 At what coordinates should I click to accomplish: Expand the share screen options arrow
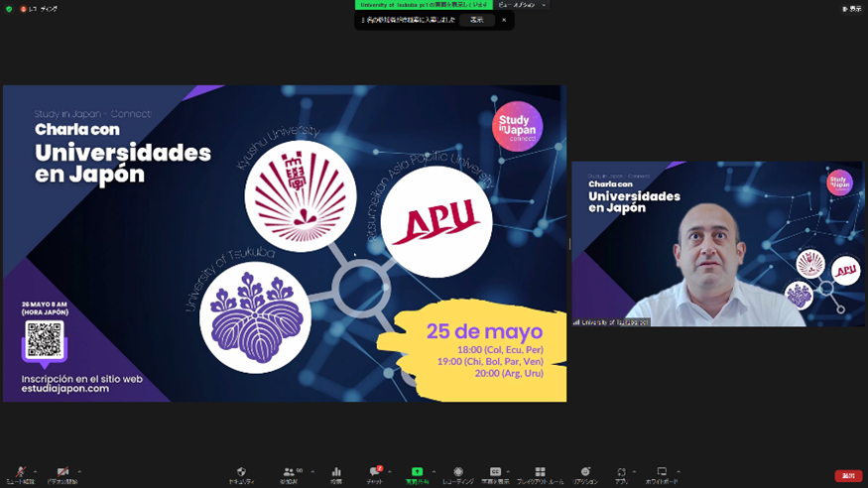tap(434, 472)
